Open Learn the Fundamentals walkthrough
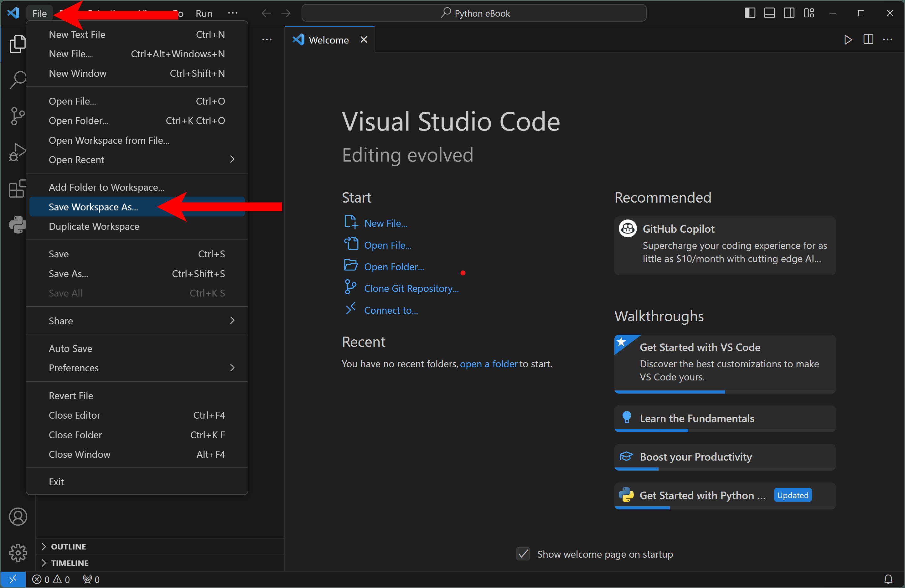 click(x=725, y=419)
